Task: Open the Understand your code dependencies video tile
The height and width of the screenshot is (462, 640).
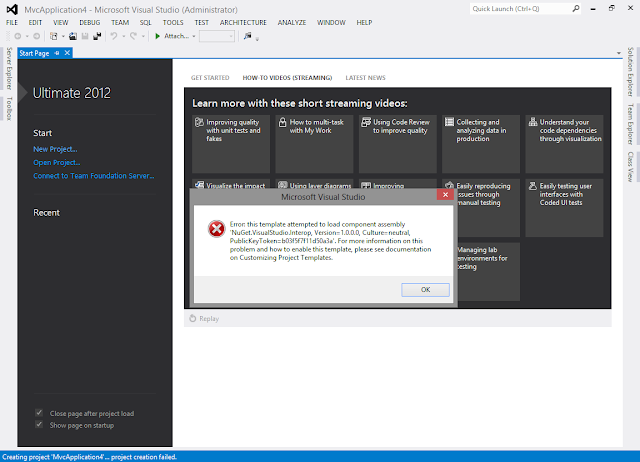Action: [x=564, y=144]
